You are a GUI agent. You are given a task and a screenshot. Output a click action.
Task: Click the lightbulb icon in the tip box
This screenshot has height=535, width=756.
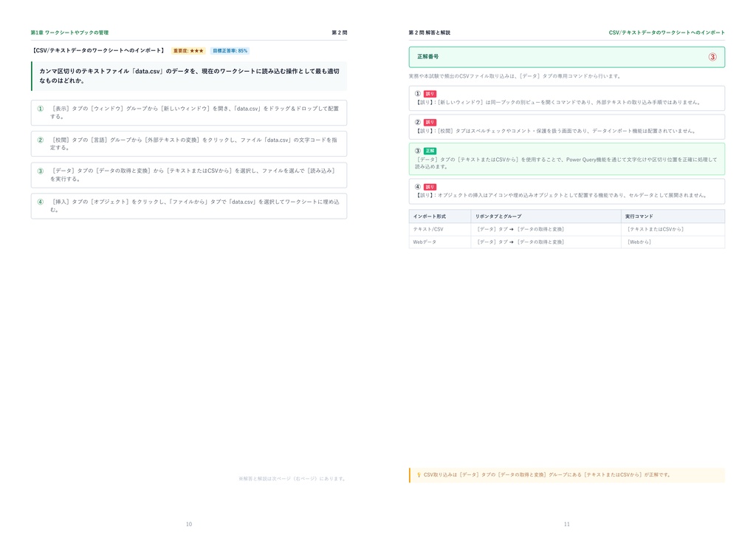(419, 474)
